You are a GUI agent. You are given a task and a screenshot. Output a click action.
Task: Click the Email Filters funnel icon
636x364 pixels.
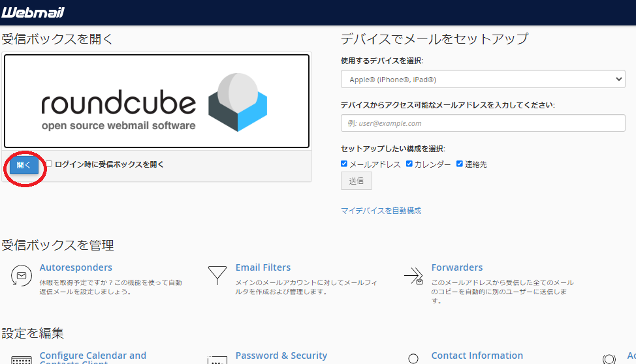point(217,276)
